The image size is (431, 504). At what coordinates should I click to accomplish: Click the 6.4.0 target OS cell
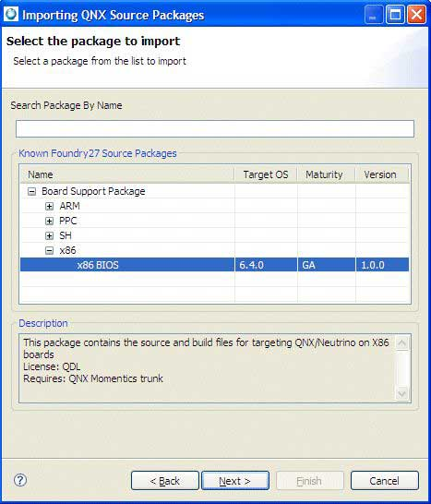[x=266, y=265]
